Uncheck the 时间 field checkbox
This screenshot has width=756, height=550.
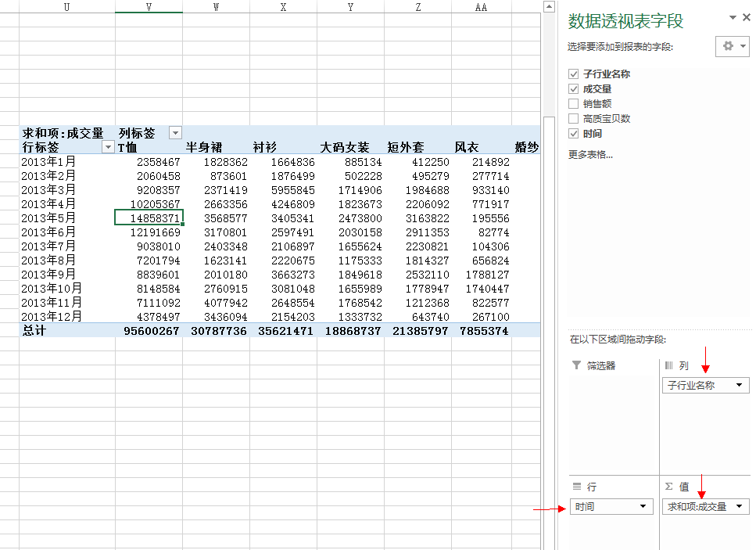[573, 134]
